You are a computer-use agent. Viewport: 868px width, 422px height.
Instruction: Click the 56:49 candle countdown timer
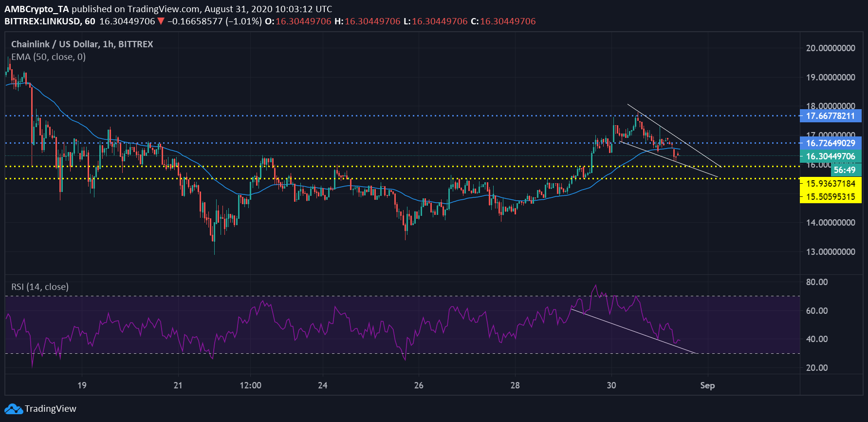[844, 170]
